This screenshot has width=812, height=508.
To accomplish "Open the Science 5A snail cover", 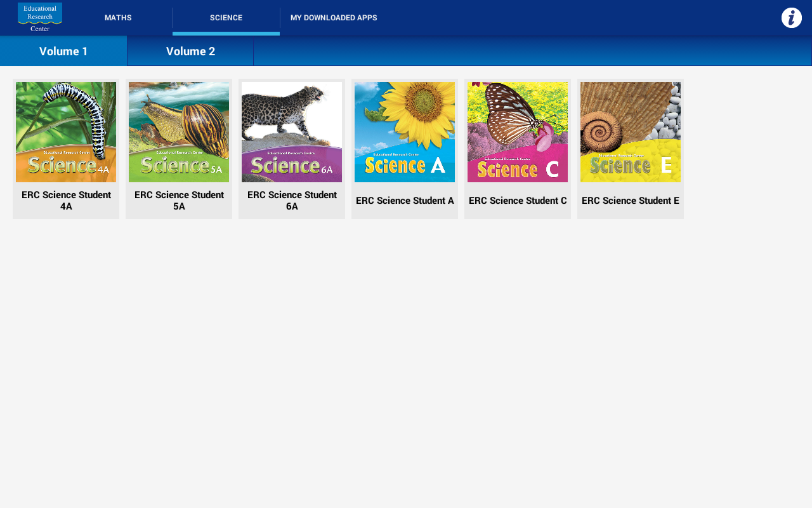I will pyautogui.click(x=179, y=132).
